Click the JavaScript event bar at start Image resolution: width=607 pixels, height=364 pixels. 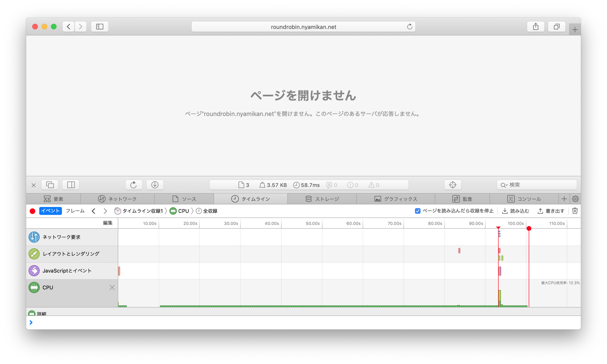pos(119,271)
